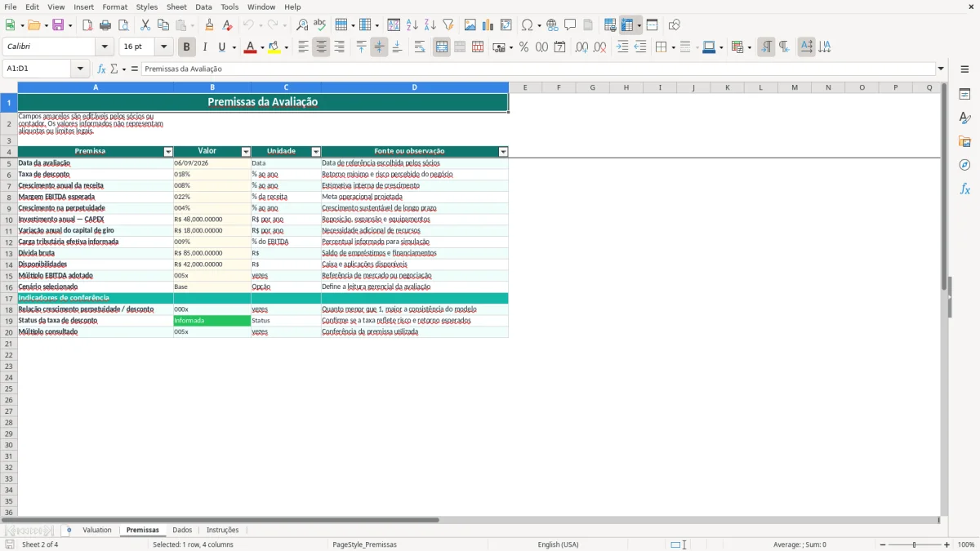This screenshot has width=980, height=551.
Task: Print the spreadsheet
Action: (x=105, y=25)
